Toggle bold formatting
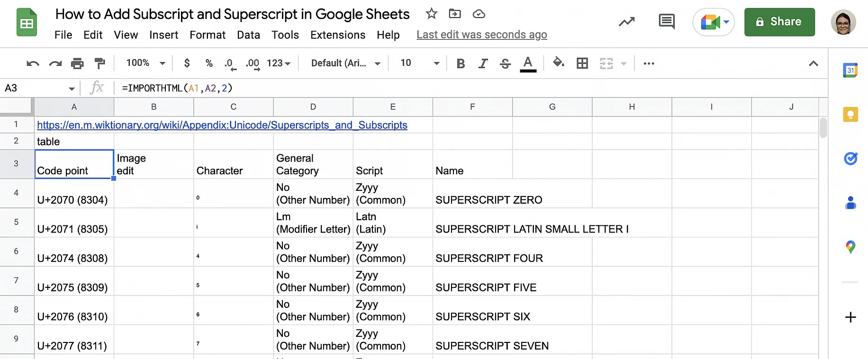868x359 pixels. tap(461, 63)
